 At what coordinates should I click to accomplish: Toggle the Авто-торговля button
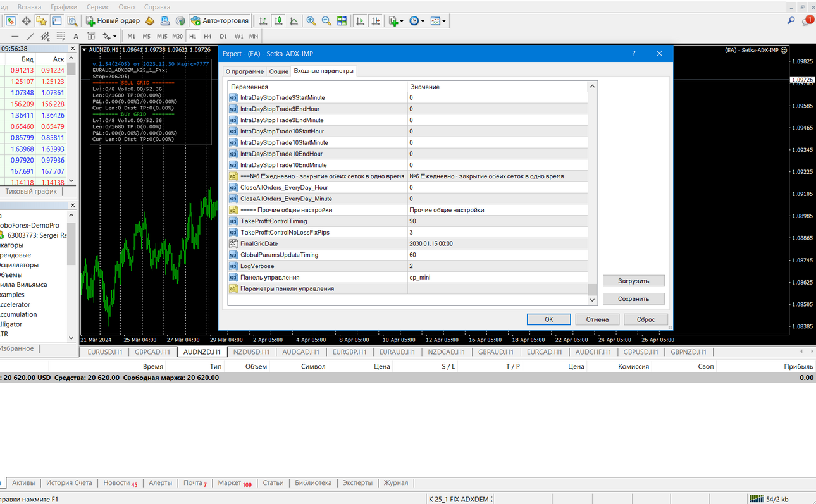(220, 21)
